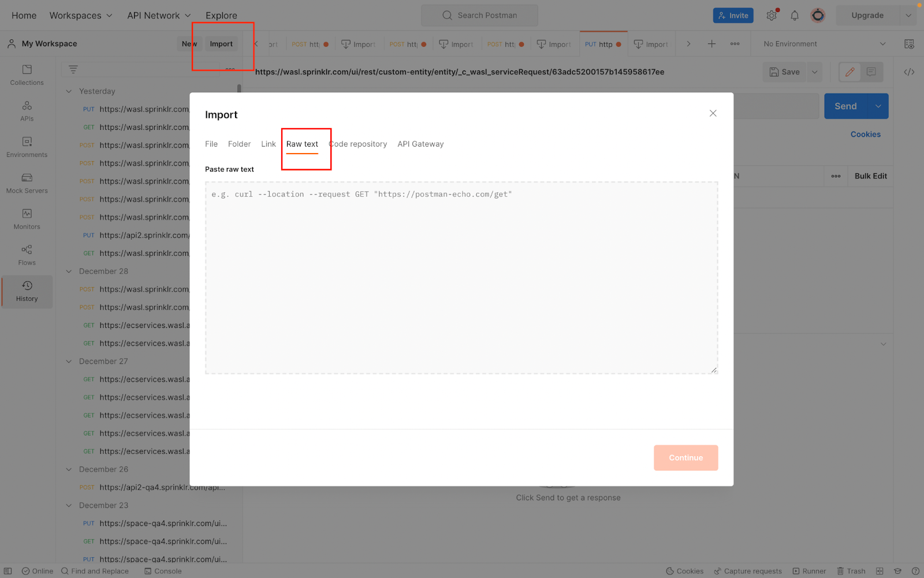This screenshot has height=578, width=924.
Task: Open Monitors in the sidebar
Action: 27,219
